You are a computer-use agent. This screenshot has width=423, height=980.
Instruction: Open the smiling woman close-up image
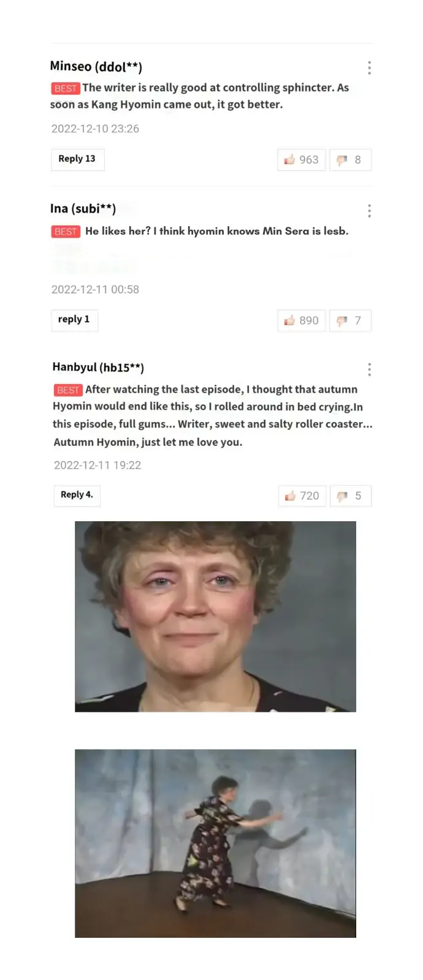(x=215, y=616)
